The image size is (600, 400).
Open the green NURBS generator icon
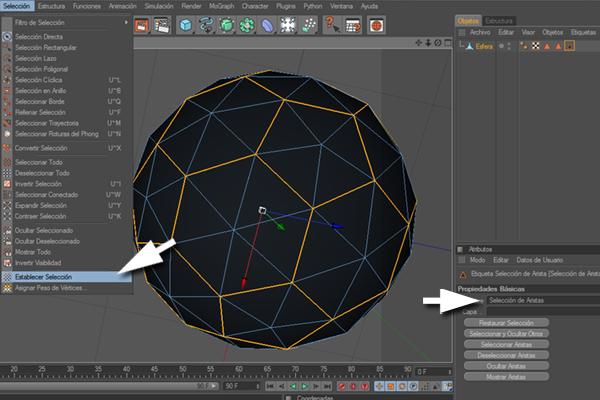pos(227,25)
